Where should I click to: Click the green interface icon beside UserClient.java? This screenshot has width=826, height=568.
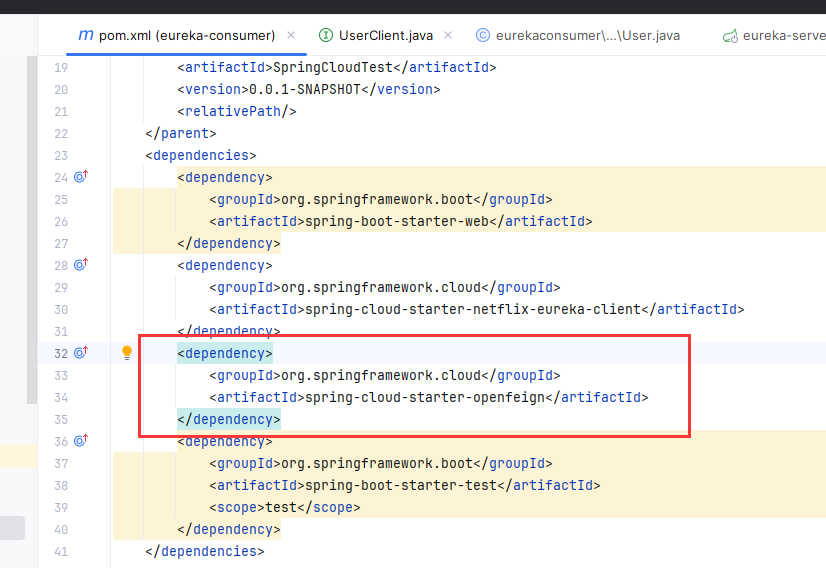[x=326, y=35]
